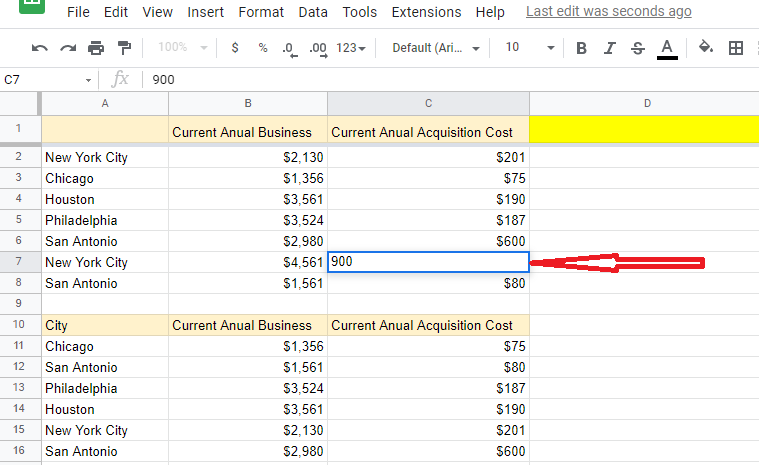Click the Undo arrow icon
Image resolution: width=759 pixels, height=465 pixels.
(40, 48)
